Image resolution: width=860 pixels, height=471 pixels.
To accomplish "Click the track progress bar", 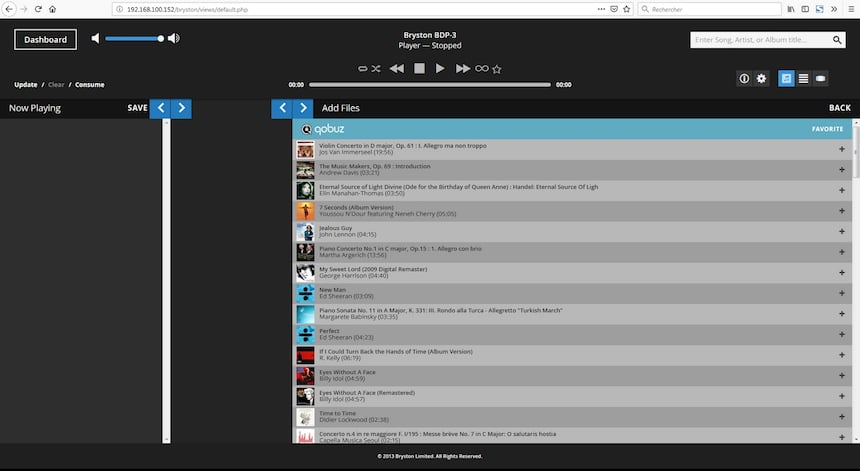I will click(x=429, y=84).
